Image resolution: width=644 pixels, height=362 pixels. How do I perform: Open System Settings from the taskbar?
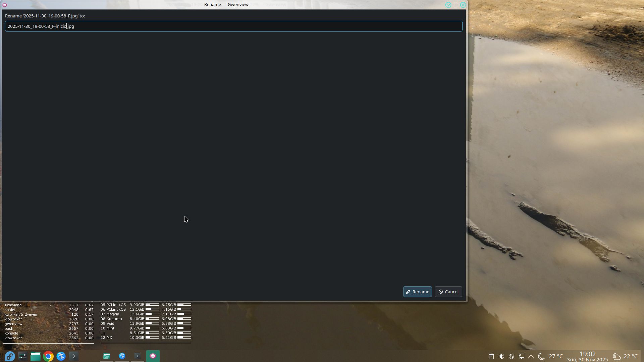[22, 356]
